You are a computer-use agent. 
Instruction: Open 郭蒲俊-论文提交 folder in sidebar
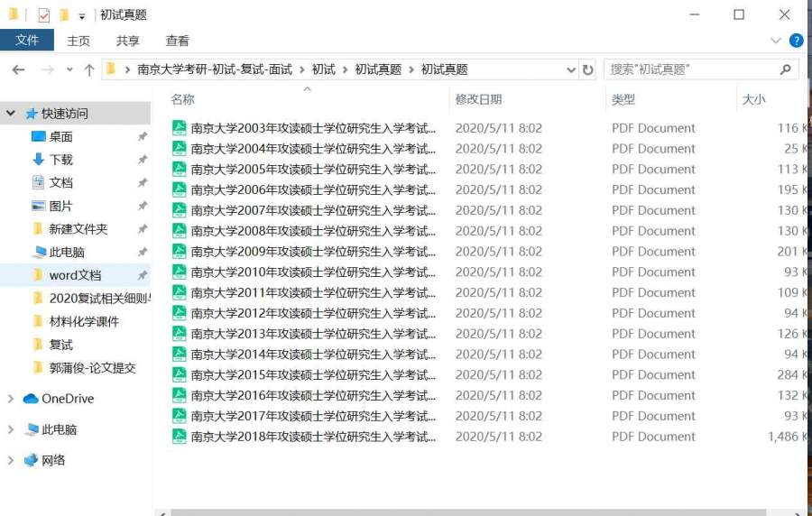coord(92,368)
